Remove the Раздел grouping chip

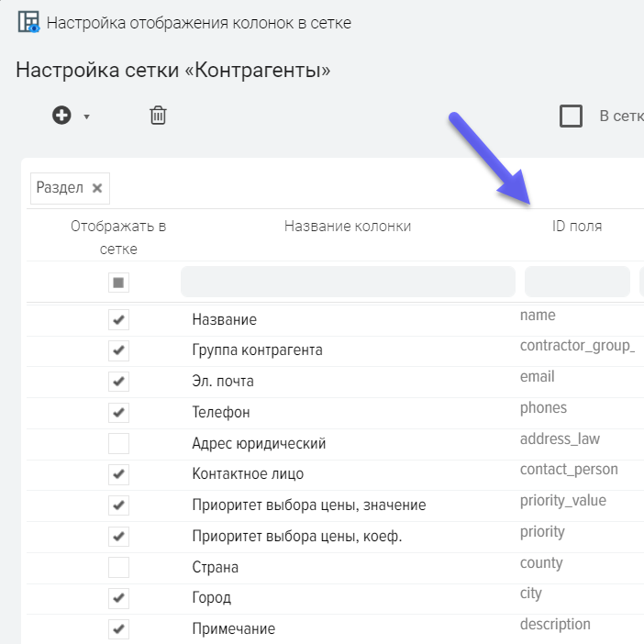[97, 188]
